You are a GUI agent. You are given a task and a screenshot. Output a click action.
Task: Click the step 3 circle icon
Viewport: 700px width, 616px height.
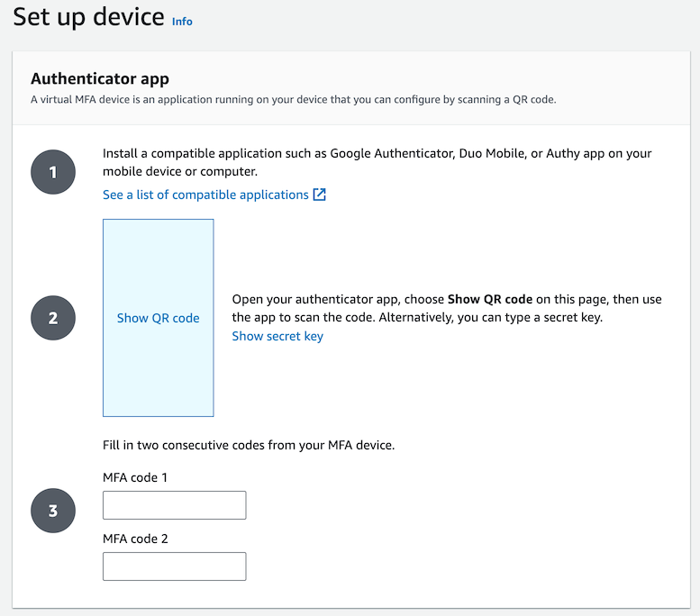coord(53,511)
